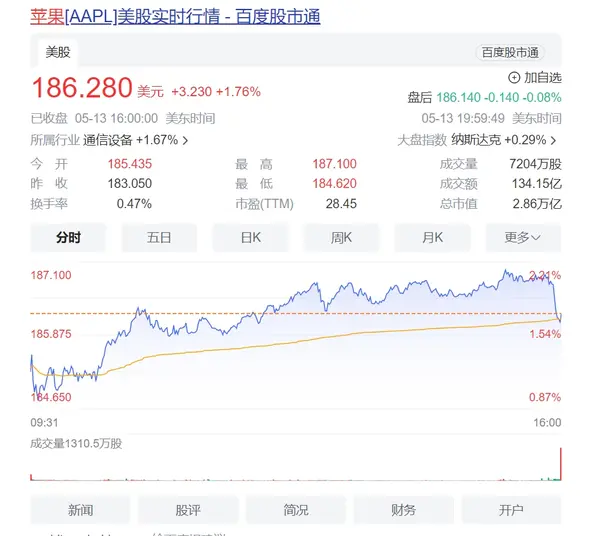Open the 股评 section

point(188,510)
